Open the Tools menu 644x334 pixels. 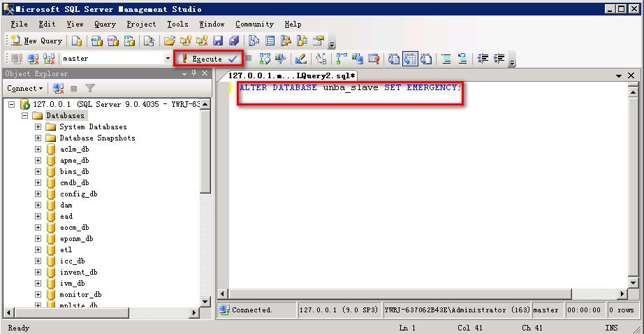(177, 24)
